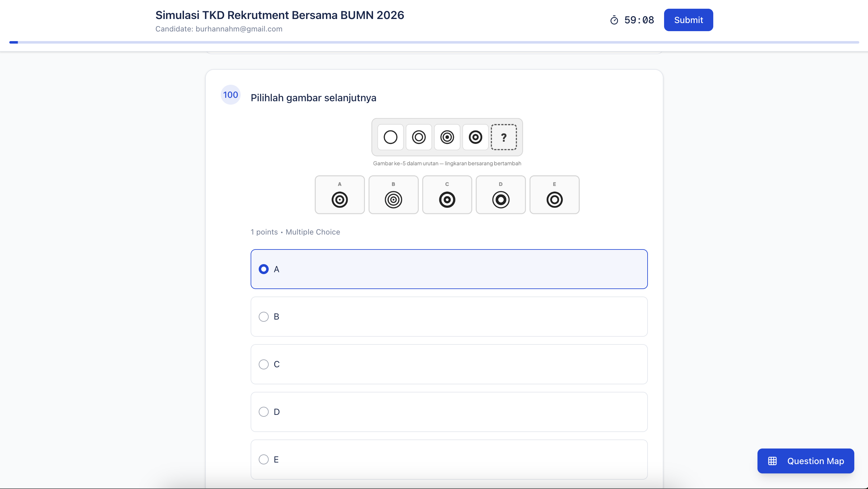
Task: Select radio option B
Action: 263,316
